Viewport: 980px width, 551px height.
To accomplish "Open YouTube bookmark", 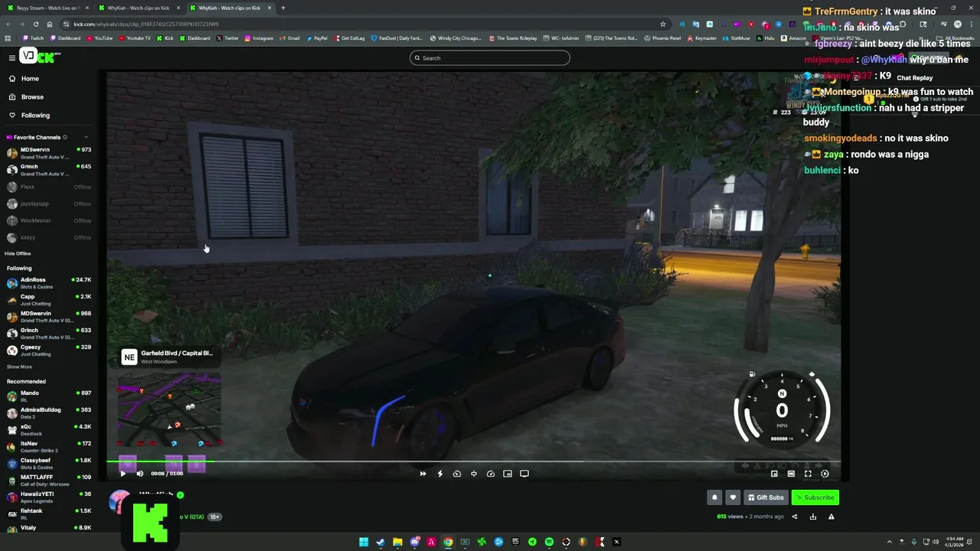I will (100, 38).
